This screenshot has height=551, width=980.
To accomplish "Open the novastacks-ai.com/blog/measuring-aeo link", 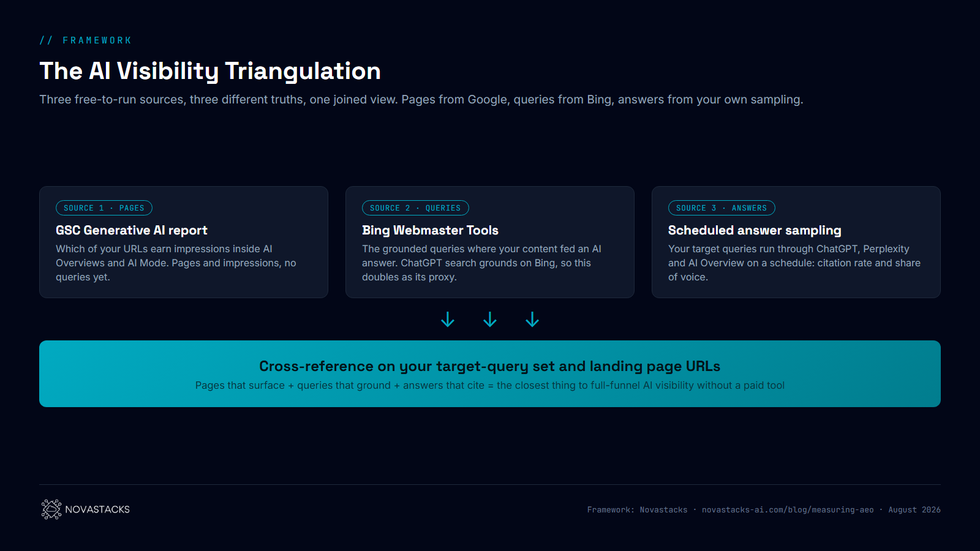I will (788, 509).
